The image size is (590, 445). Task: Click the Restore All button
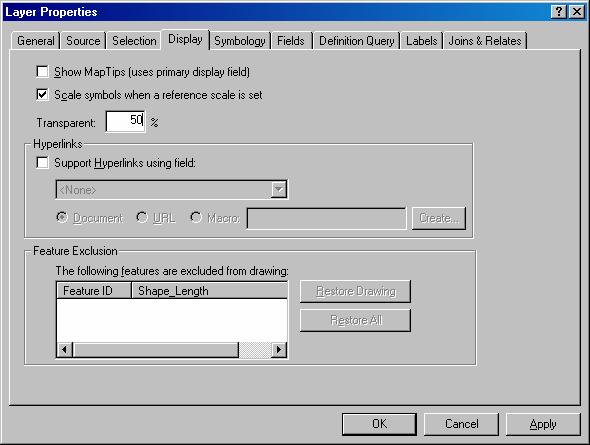pyautogui.click(x=355, y=320)
